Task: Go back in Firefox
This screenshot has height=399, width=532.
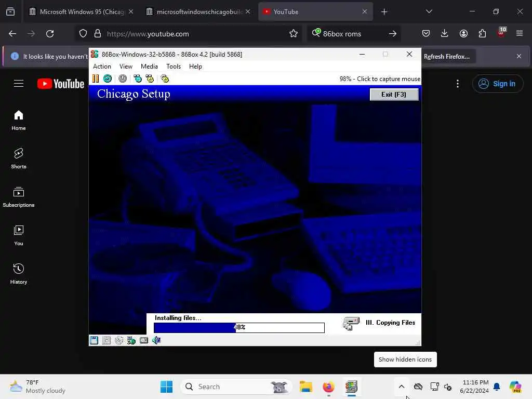Action: tap(12, 34)
